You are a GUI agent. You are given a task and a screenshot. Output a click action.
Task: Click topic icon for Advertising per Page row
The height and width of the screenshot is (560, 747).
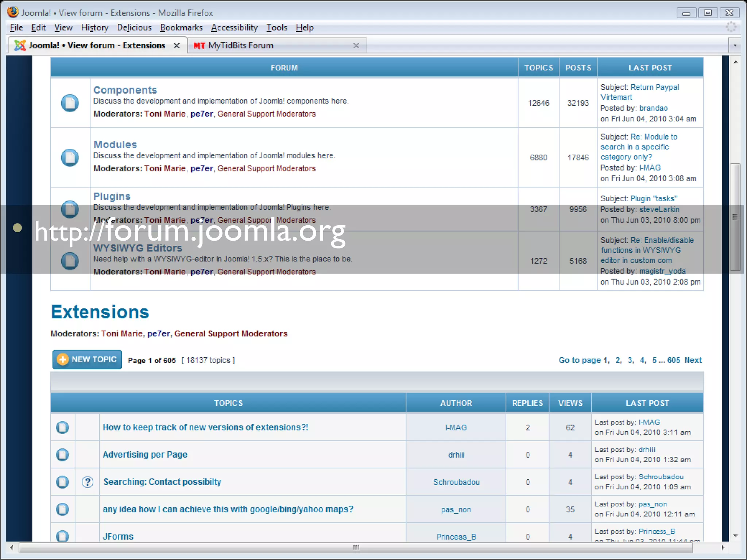point(62,455)
